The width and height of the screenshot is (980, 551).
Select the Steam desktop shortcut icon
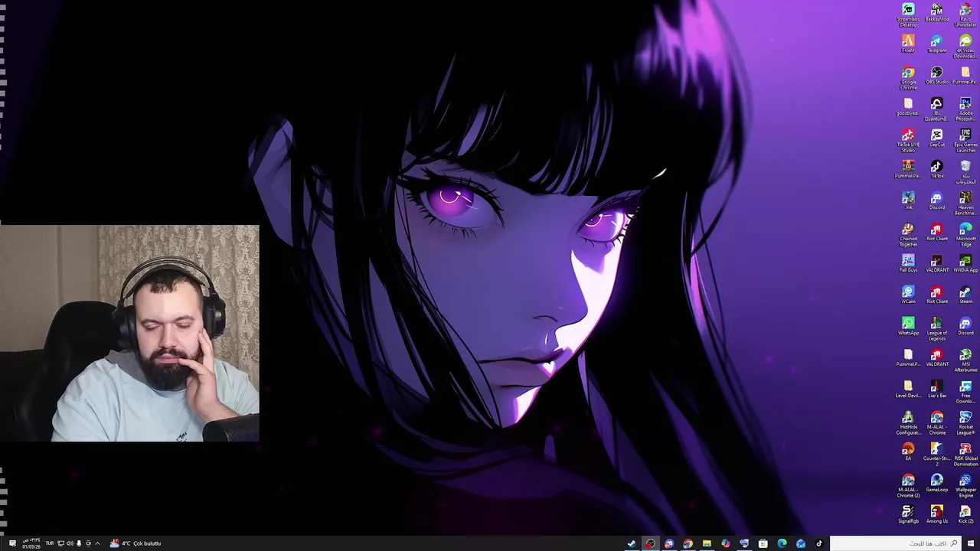pos(965,295)
